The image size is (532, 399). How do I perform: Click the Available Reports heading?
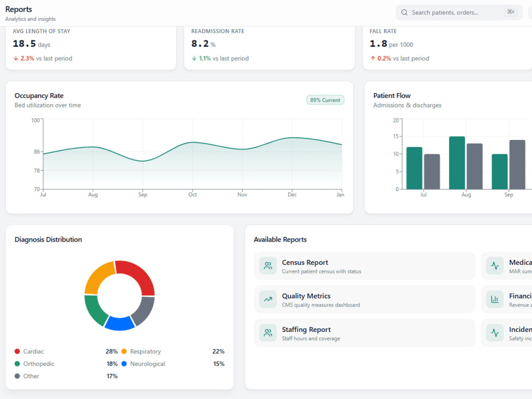click(x=280, y=239)
